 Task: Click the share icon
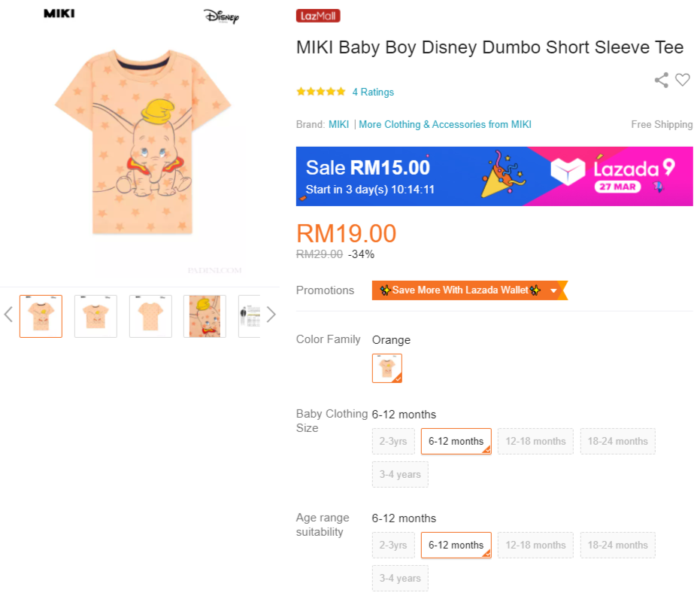662,80
